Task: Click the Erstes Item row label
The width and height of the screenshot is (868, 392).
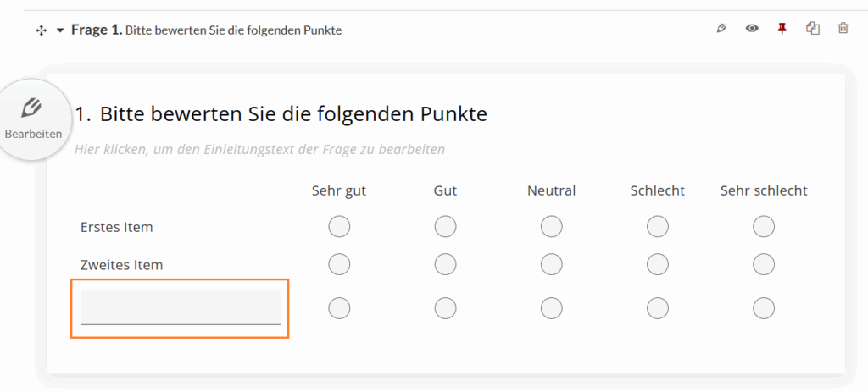Action: (x=116, y=227)
